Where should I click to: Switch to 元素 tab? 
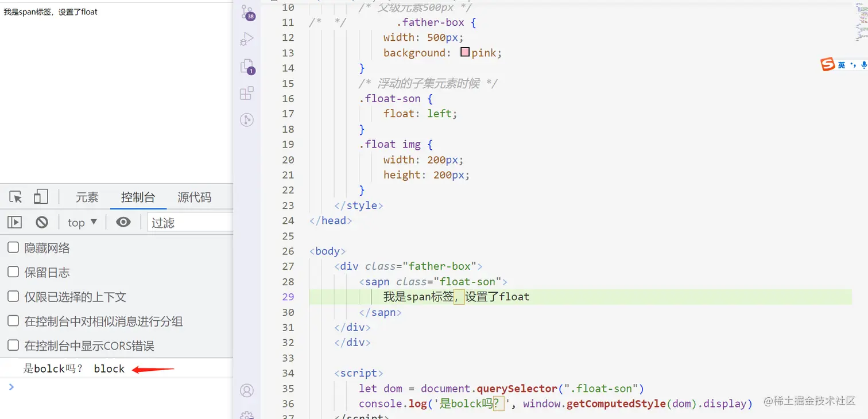pos(87,197)
